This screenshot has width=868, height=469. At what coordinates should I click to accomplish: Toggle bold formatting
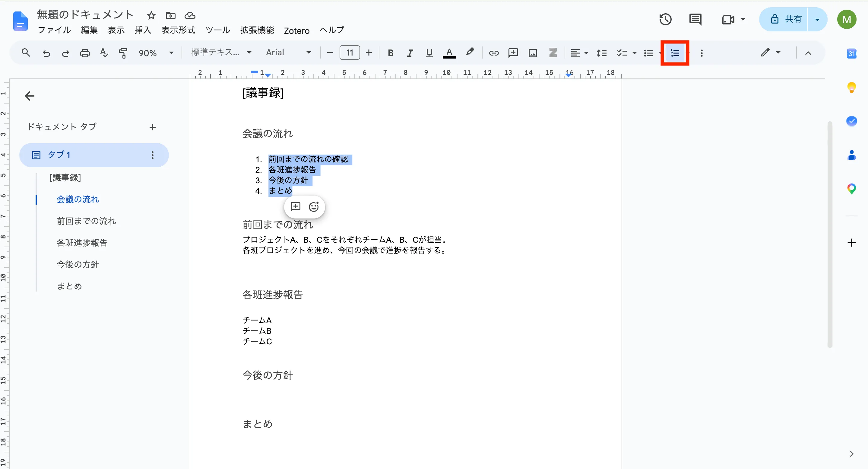pos(391,53)
